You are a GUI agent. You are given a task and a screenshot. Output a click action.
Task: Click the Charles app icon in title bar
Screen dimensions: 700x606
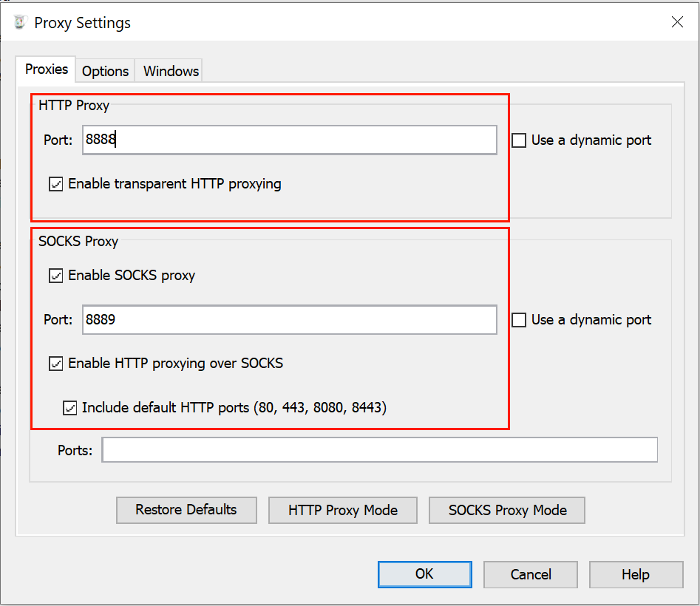20,23
